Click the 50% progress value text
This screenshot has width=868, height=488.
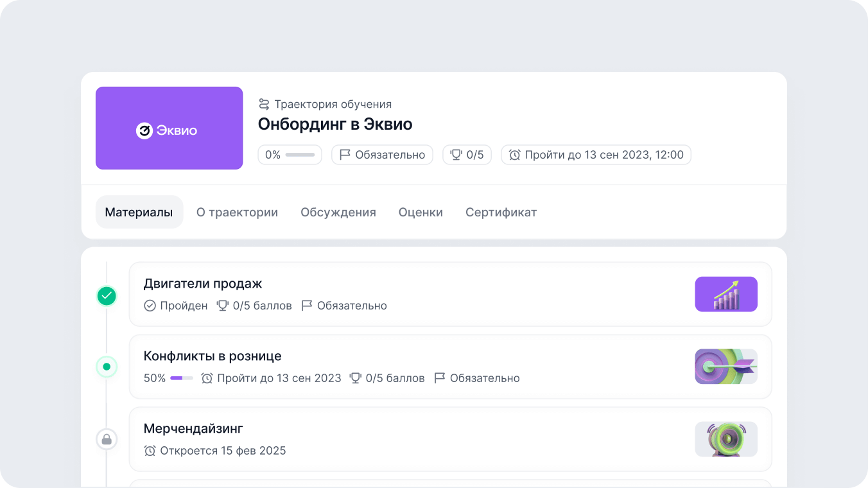pyautogui.click(x=155, y=378)
